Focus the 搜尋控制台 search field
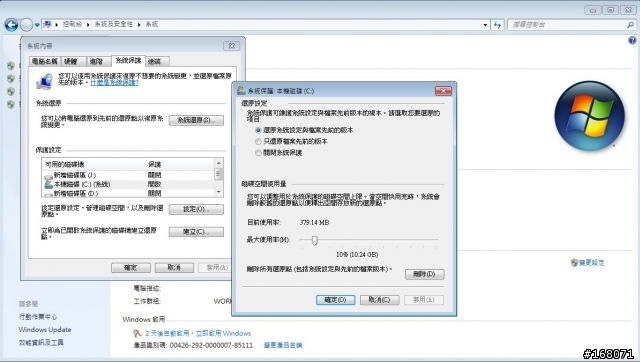The height and width of the screenshot is (362, 640). 567,25
